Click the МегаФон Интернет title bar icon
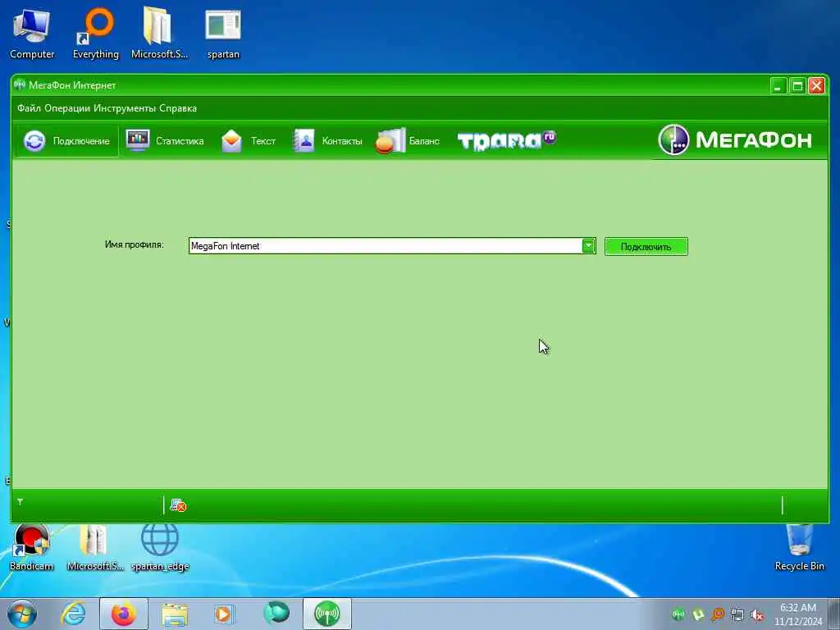Image resolution: width=840 pixels, height=630 pixels. (20, 84)
